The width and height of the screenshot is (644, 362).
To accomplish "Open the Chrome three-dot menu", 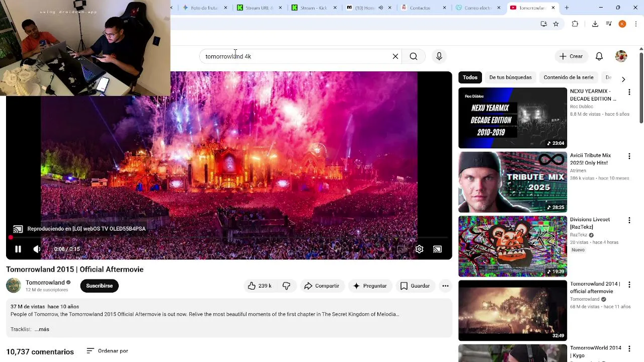I will point(636,24).
